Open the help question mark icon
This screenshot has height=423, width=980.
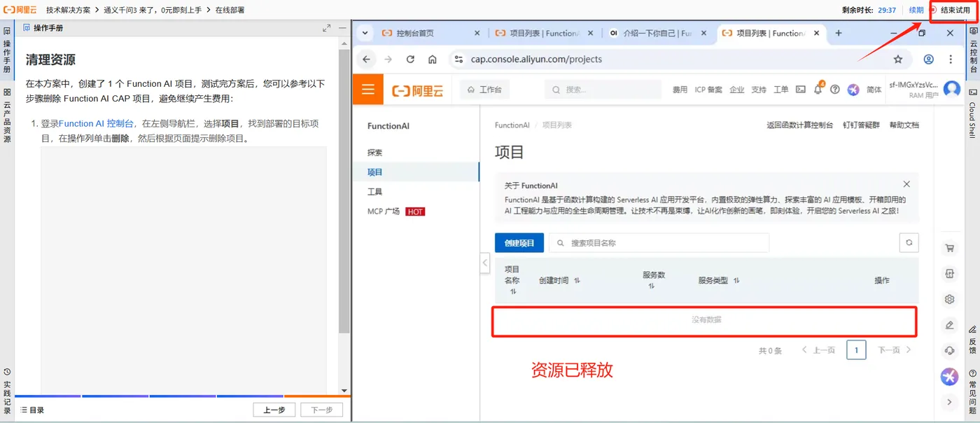click(x=834, y=90)
